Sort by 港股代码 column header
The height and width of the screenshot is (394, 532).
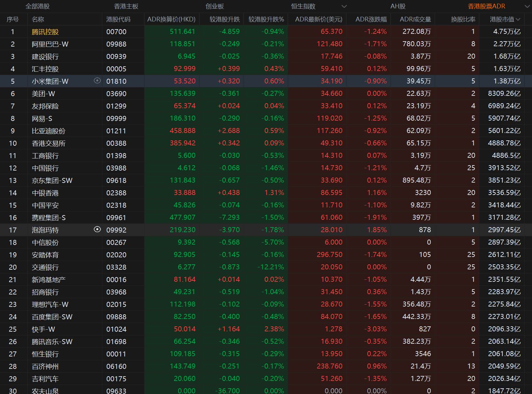(118, 19)
